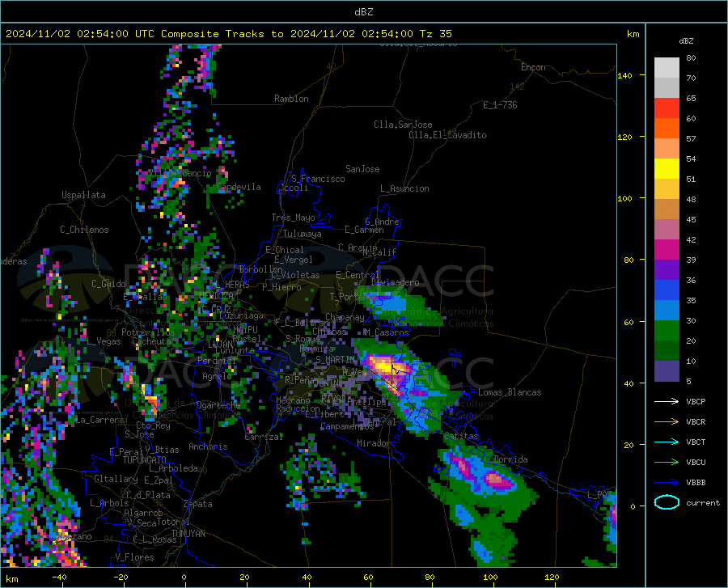This screenshot has height=588, width=728.
Task: Click the Chapanay label
Action: (345, 317)
